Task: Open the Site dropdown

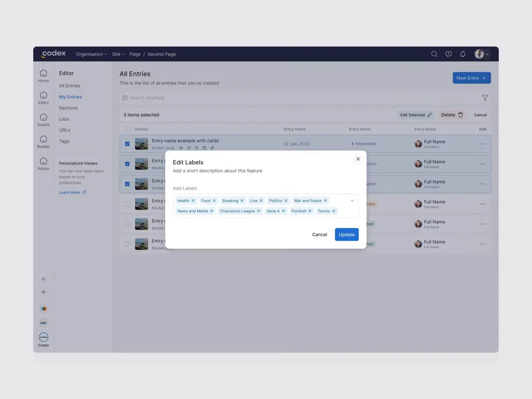Action: [x=118, y=54]
